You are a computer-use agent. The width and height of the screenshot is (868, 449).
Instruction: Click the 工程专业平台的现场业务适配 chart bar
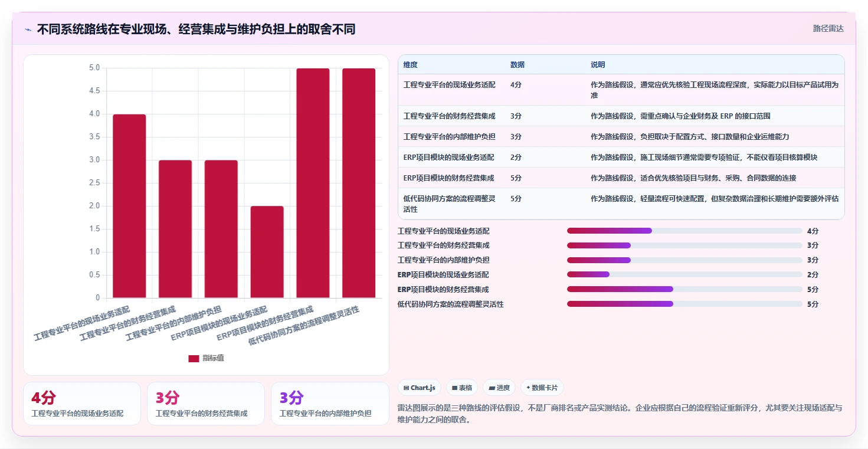pyautogui.click(x=129, y=206)
